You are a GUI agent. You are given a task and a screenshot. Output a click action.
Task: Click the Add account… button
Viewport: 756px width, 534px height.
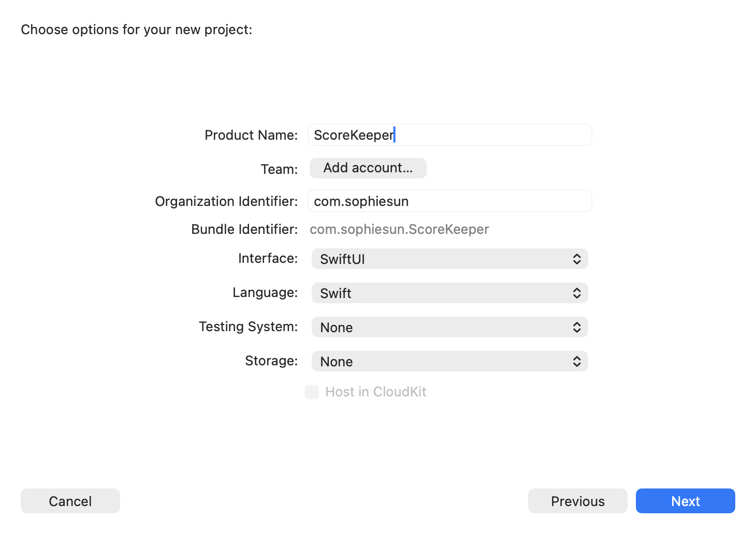coord(368,168)
